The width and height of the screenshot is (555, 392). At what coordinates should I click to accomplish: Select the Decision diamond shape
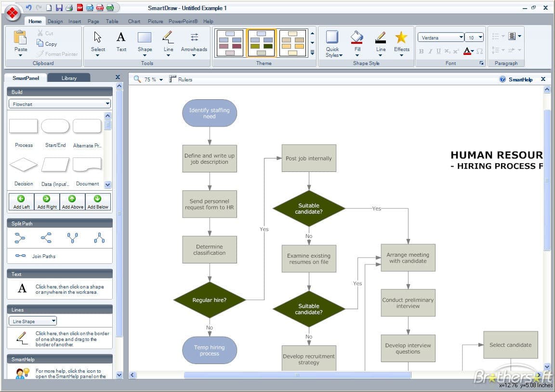pyautogui.click(x=23, y=165)
